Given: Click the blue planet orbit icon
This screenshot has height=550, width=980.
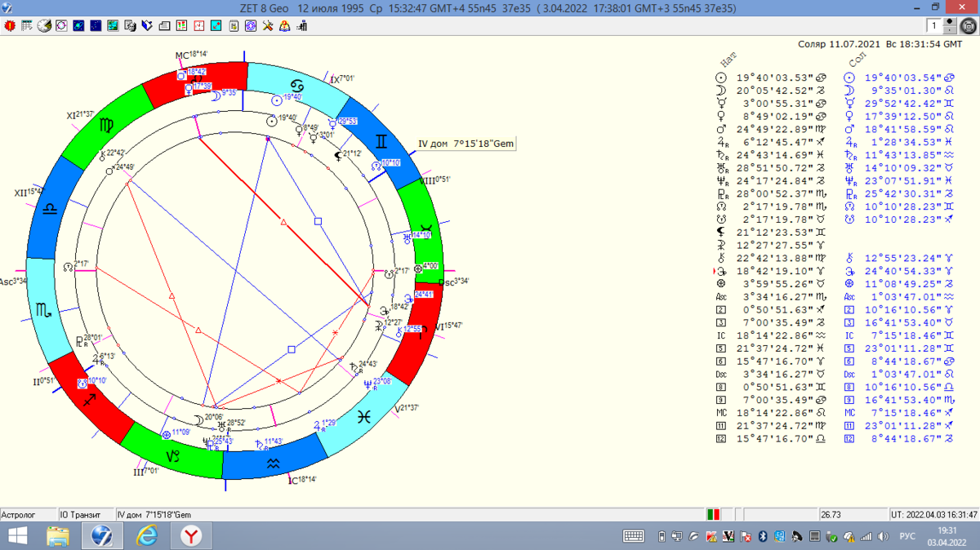Looking at the screenshot, I should [x=78, y=26].
